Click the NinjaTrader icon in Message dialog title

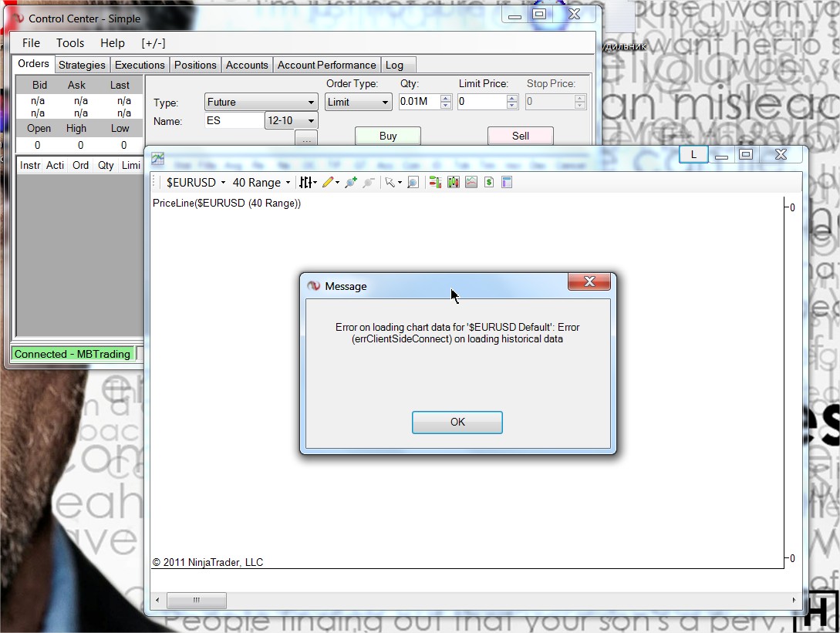click(x=313, y=286)
